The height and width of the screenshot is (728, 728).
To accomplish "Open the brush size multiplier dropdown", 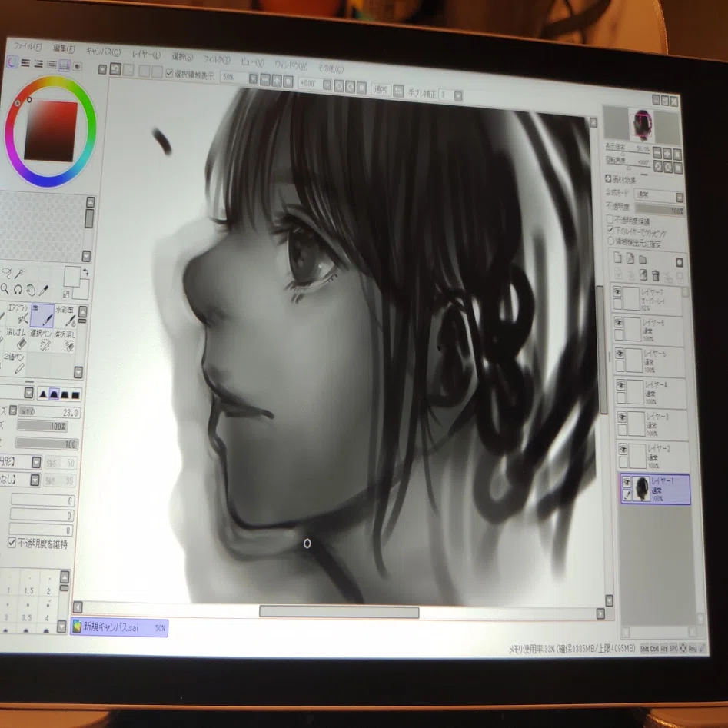I will click(x=13, y=410).
